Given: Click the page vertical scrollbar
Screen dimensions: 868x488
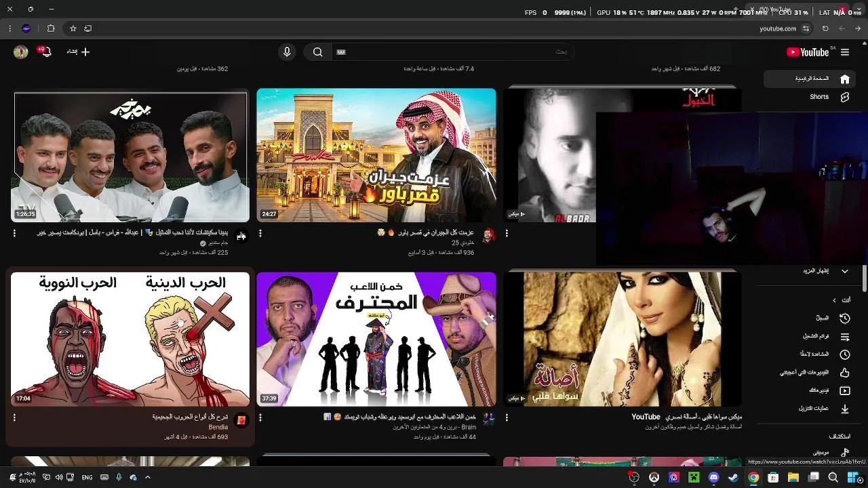Looking at the screenshot, I should pyautogui.click(x=865, y=279).
